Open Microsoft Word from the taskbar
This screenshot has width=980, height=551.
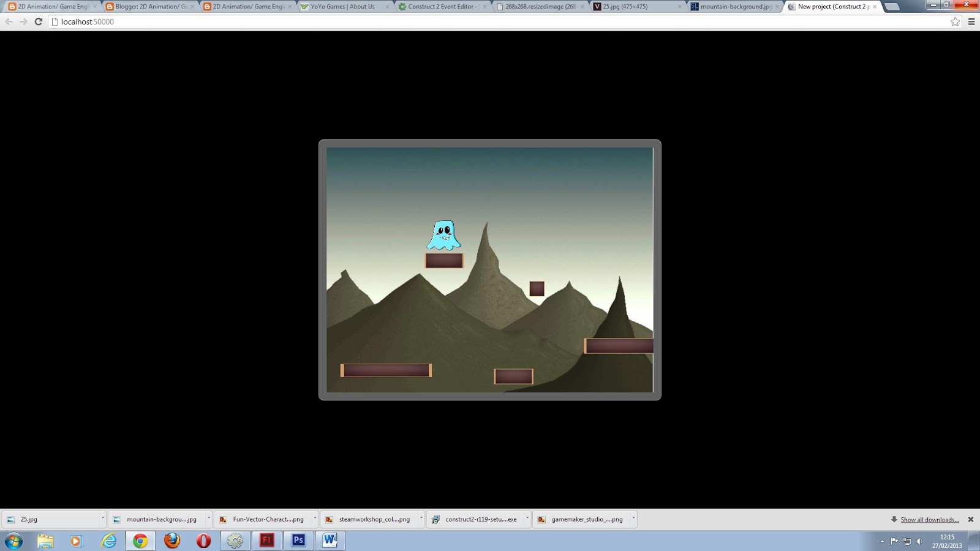coord(330,541)
